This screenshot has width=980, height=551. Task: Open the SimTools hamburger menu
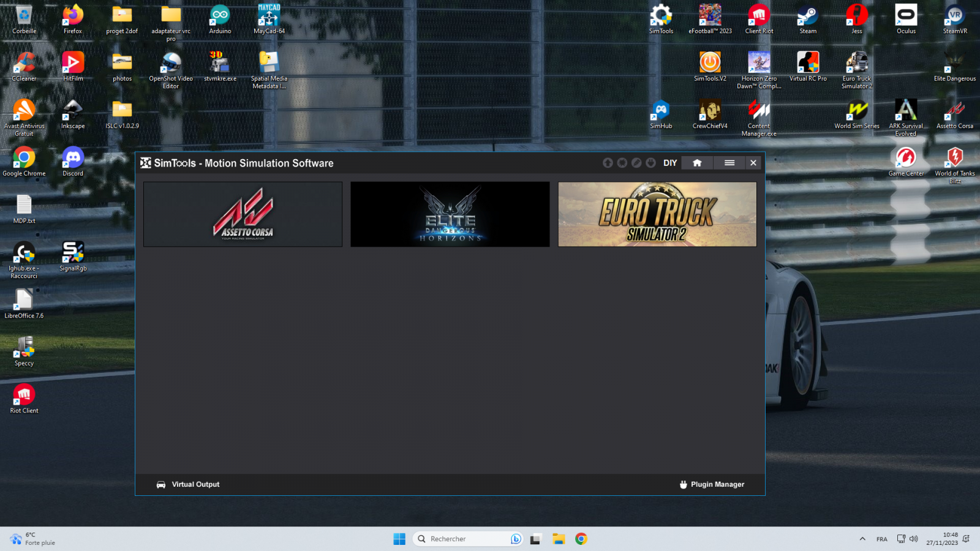tap(729, 163)
